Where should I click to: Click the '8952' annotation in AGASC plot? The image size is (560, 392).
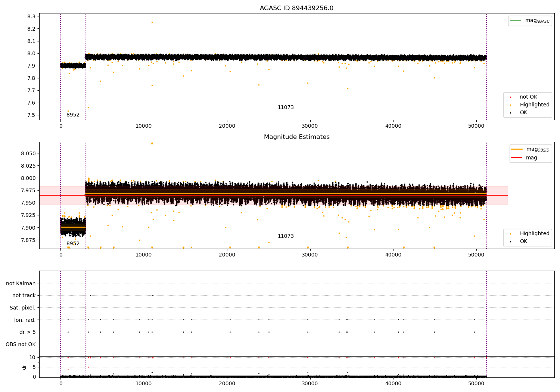pyautogui.click(x=73, y=115)
